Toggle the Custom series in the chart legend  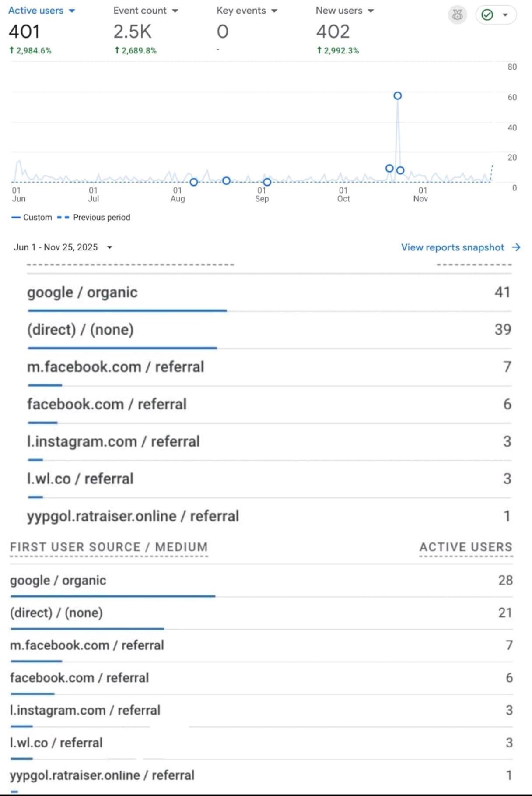33,217
